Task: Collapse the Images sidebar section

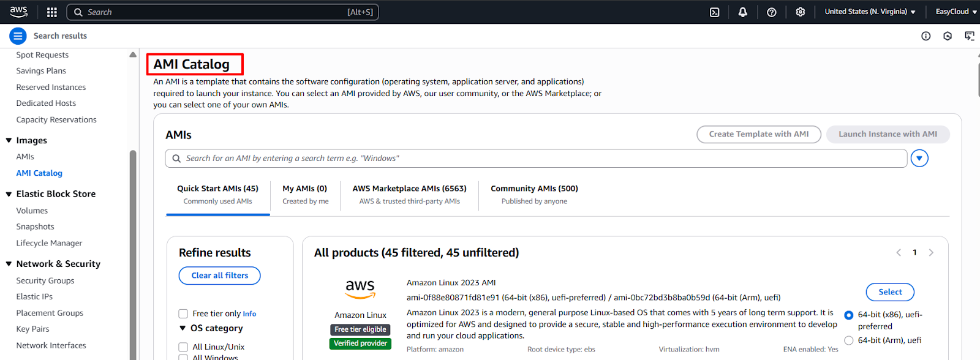Action: [x=9, y=141]
